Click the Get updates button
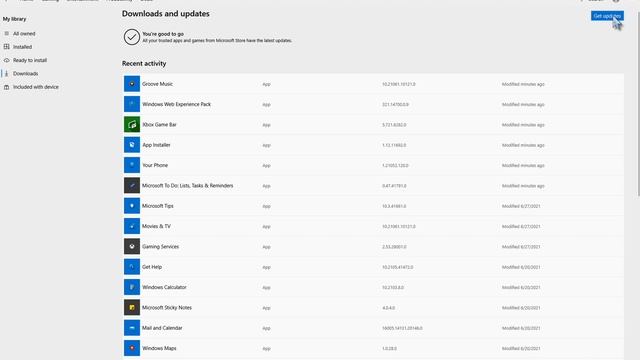 [x=607, y=16]
